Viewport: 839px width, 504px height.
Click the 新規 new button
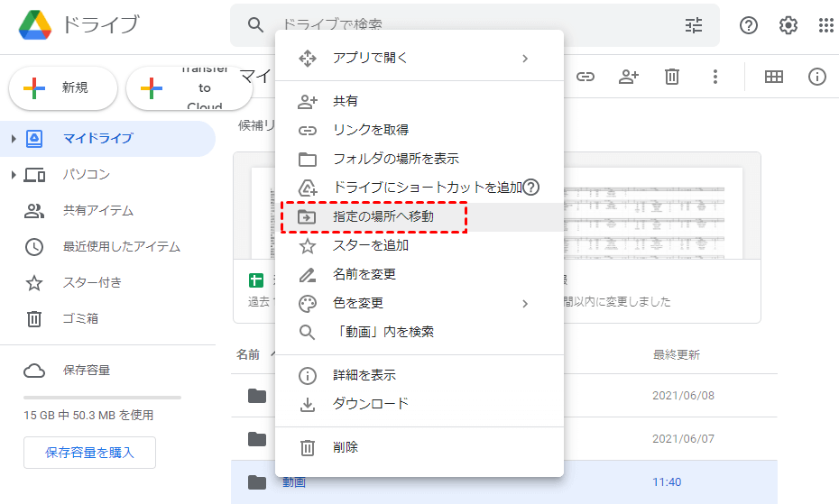63,87
